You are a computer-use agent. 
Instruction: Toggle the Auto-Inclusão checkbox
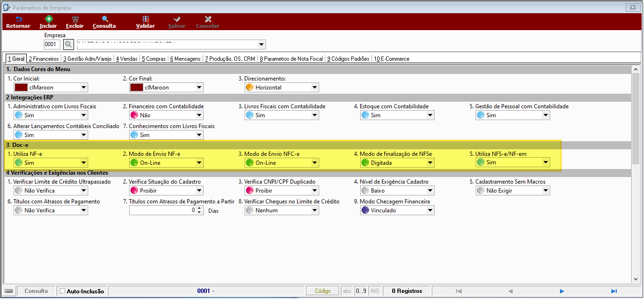[62, 291]
